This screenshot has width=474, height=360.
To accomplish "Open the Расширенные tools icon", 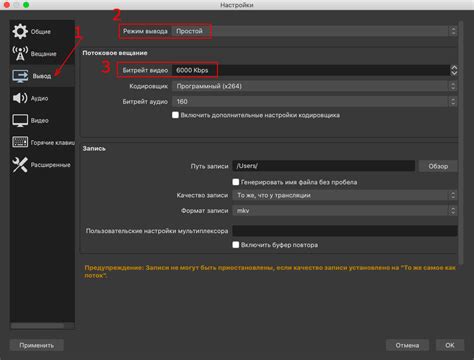I will point(20,165).
